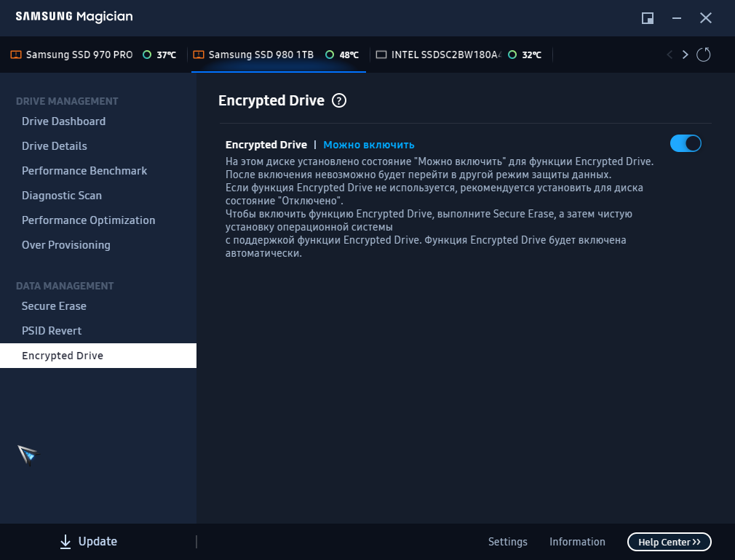Go to Performance Benchmark in the sidebar
735x560 pixels.
coord(84,171)
